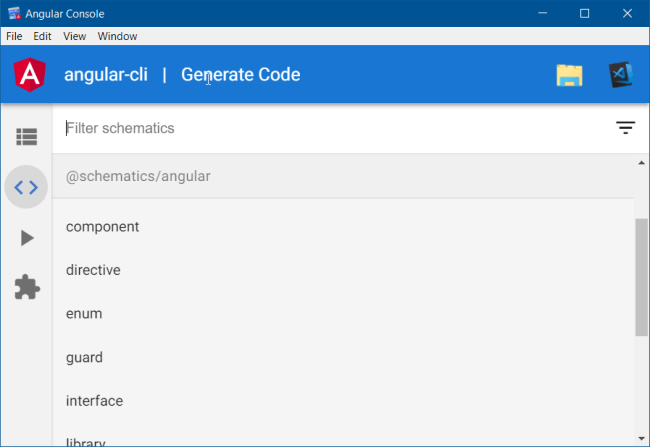Open the File menu
The image size is (650, 447).
tap(14, 36)
